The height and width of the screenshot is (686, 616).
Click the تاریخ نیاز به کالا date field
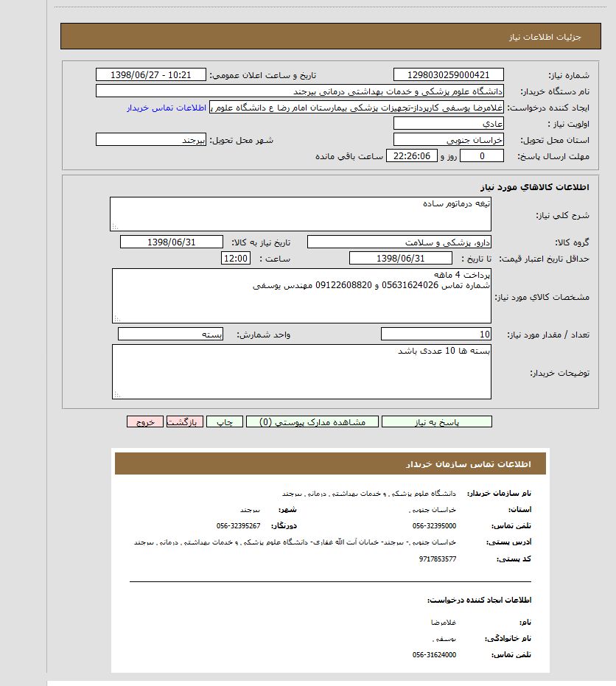171,242
